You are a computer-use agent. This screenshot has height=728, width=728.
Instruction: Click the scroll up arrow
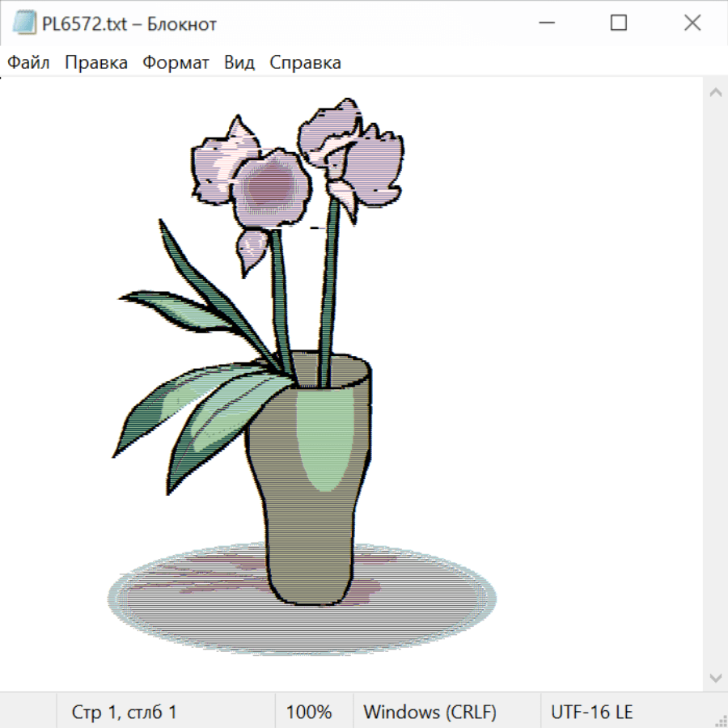pyautogui.click(x=715, y=92)
